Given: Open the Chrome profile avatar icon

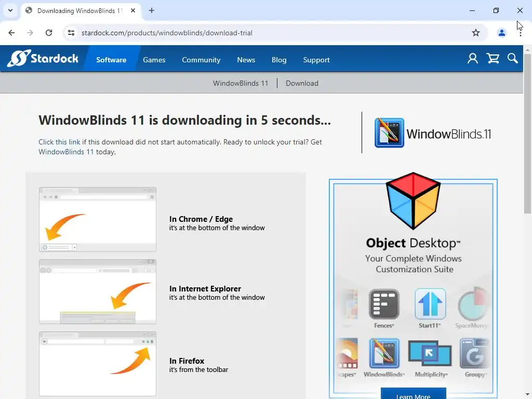Looking at the screenshot, I should pos(501,33).
